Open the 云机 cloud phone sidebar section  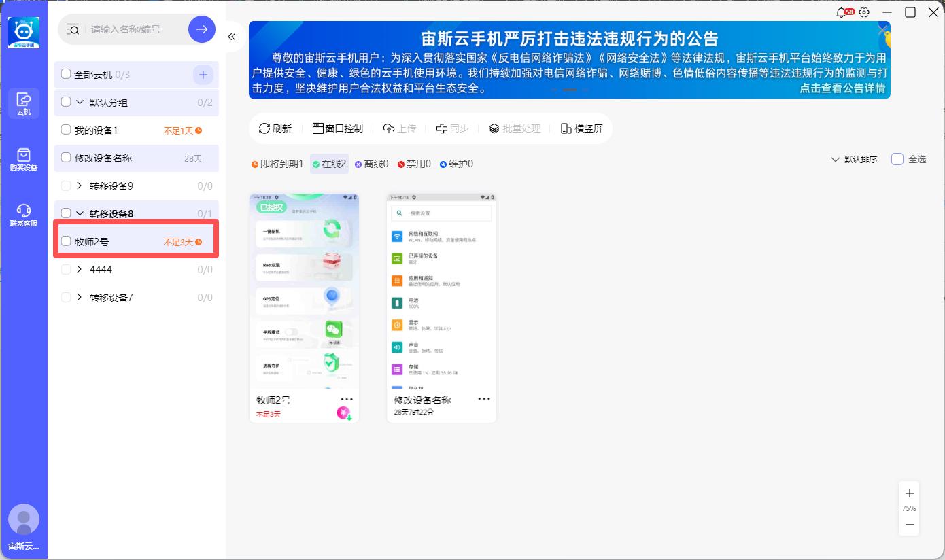click(x=24, y=103)
